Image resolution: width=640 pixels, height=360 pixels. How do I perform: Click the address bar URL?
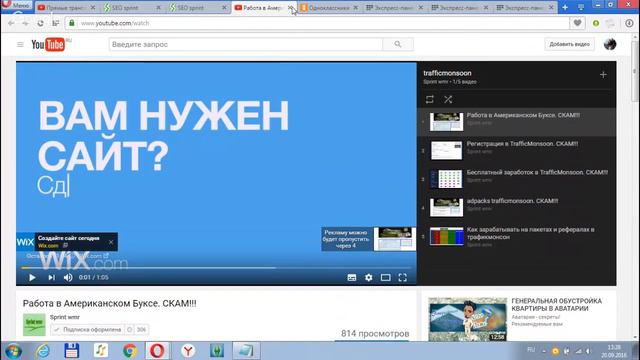click(x=115, y=23)
